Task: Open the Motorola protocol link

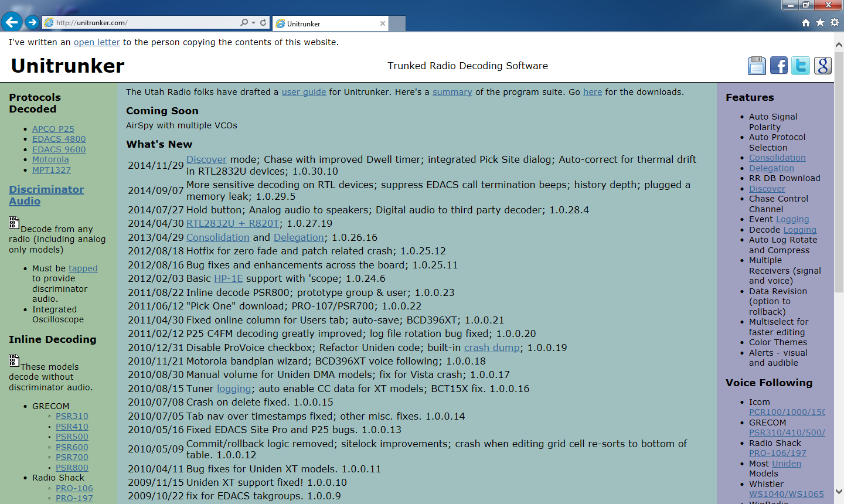Action: 50,159
